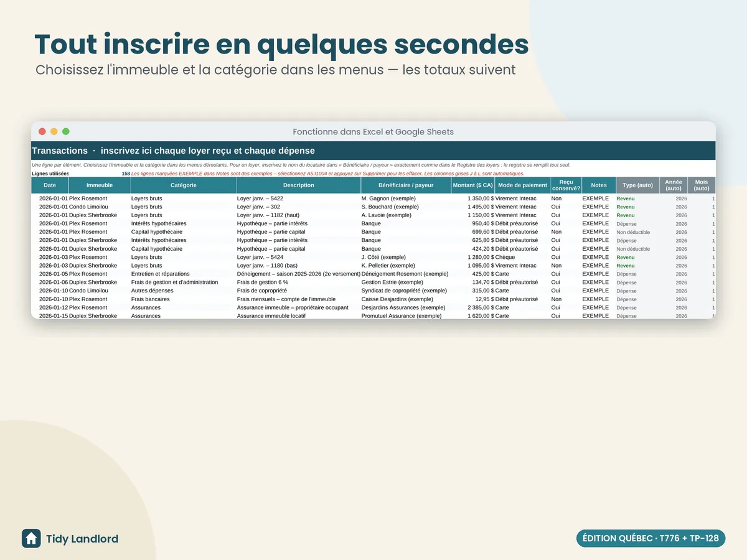Click the green maximize dot of the spreadsheet window
Image resolution: width=747 pixels, height=560 pixels.
click(x=66, y=131)
